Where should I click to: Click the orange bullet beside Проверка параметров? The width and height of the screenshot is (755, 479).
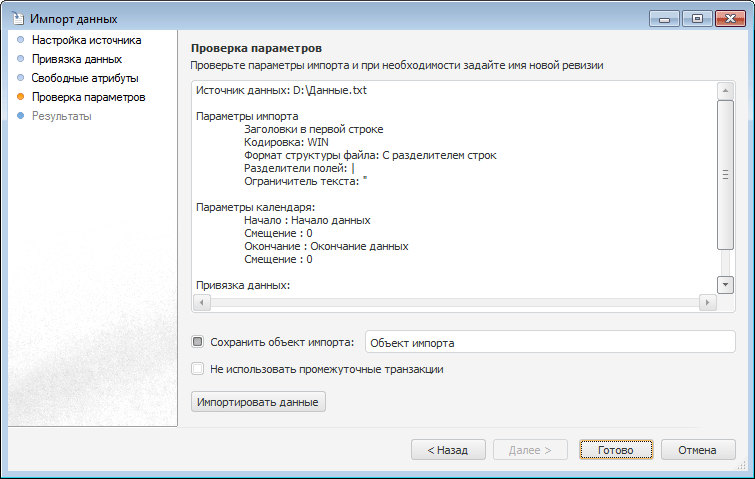20,97
